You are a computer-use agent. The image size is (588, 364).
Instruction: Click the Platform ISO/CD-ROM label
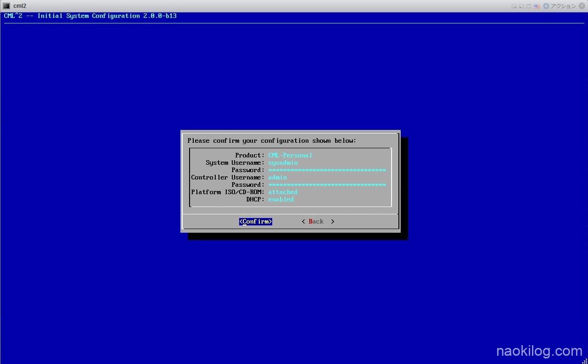(x=228, y=192)
